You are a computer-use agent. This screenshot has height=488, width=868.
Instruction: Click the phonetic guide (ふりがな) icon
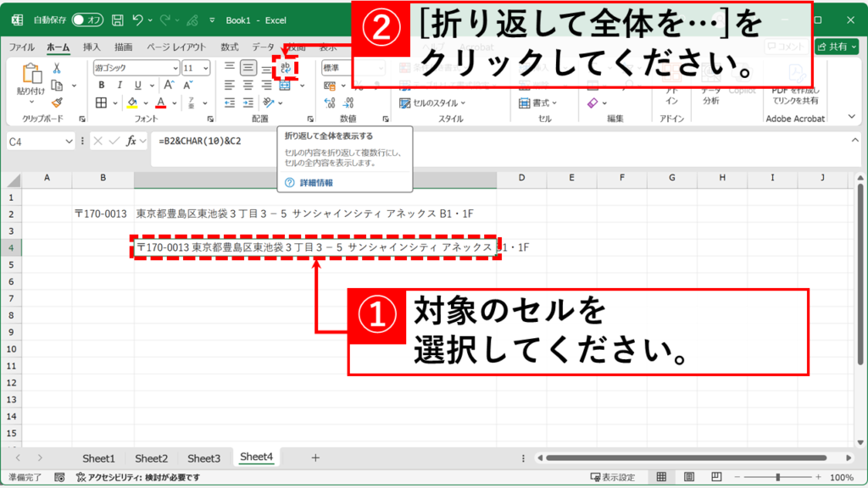[x=191, y=103]
